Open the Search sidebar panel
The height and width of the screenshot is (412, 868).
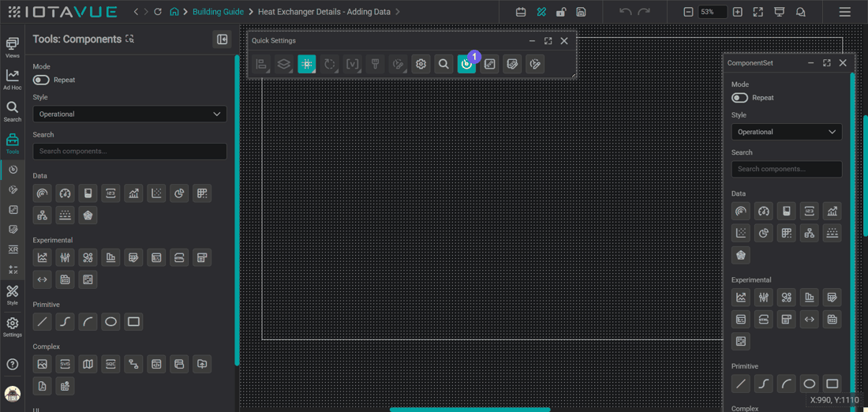pyautogui.click(x=12, y=111)
